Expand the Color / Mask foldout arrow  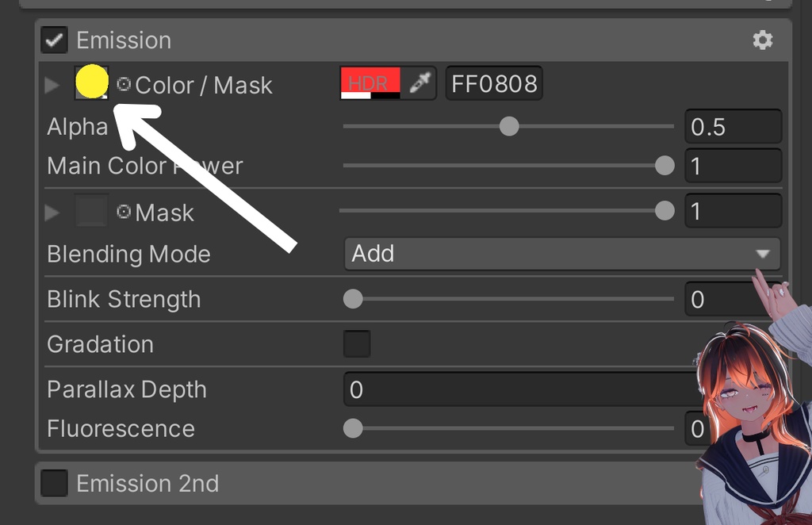click(52, 85)
